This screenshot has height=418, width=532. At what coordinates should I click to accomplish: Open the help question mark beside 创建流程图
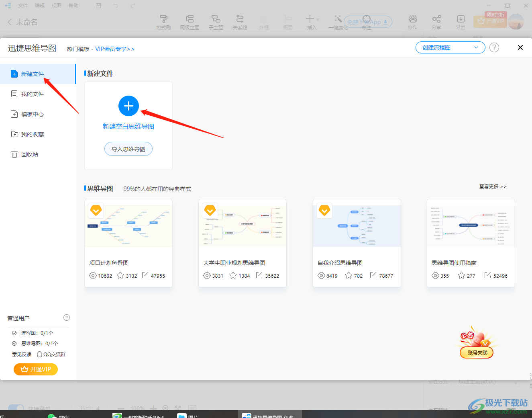pos(494,47)
